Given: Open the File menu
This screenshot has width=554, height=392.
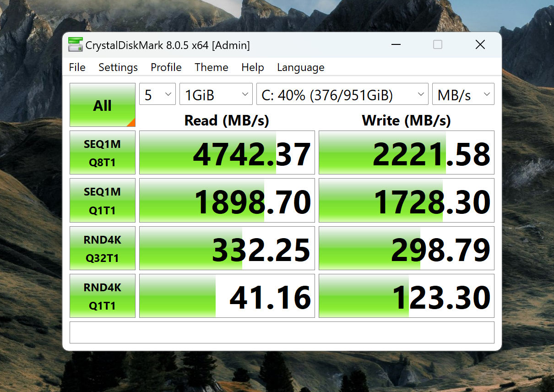Looking at the screenshot, I should tap(77, 67).
